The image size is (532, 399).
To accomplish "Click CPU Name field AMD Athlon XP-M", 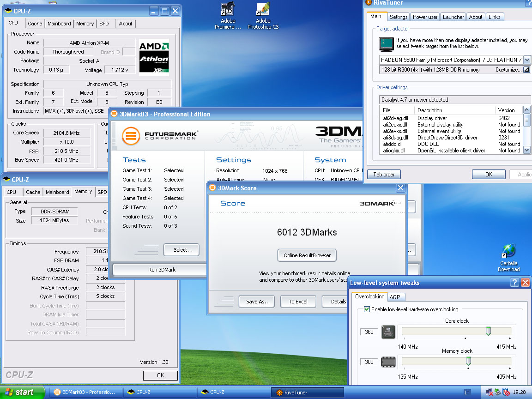I will [x=89, y=43].
